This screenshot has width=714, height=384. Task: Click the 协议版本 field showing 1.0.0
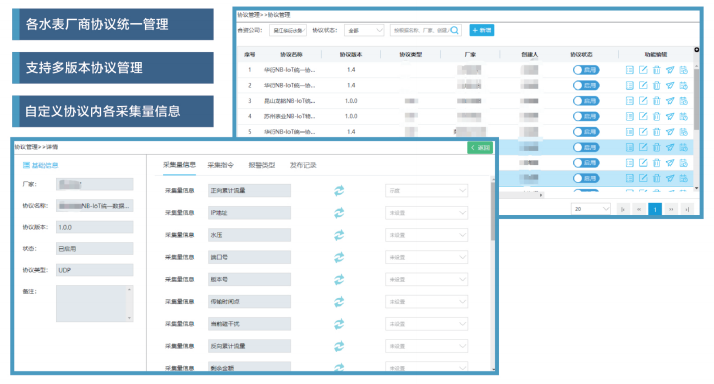tap(95, 227)
